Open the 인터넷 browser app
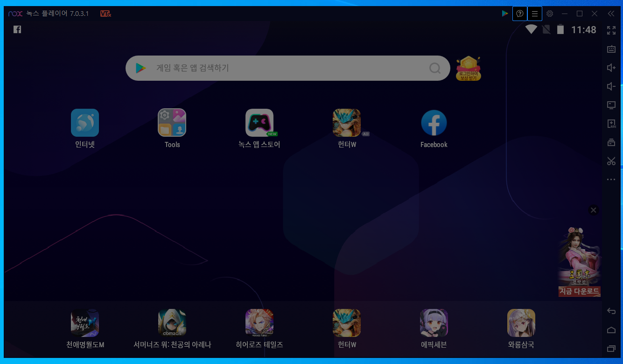The width and height of the screenshot is (623, 364). [85, 123]
